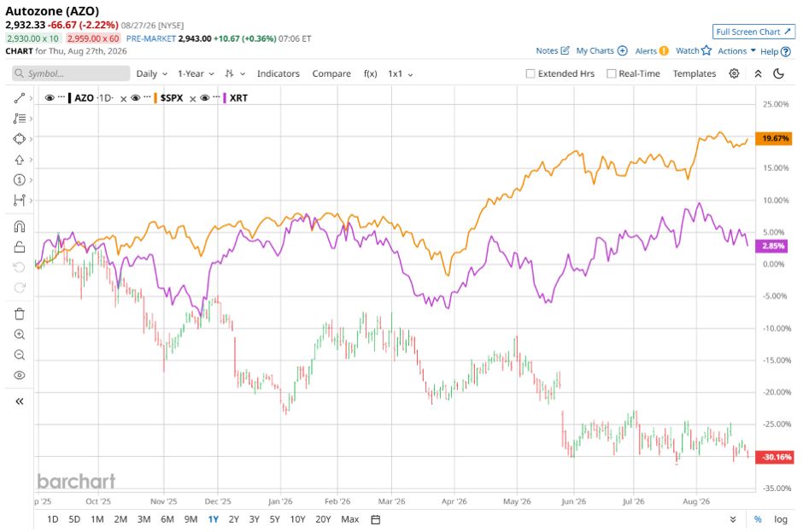Open the Templates option
The height and width of the screenshot is (532, 803).
(694, 73)
